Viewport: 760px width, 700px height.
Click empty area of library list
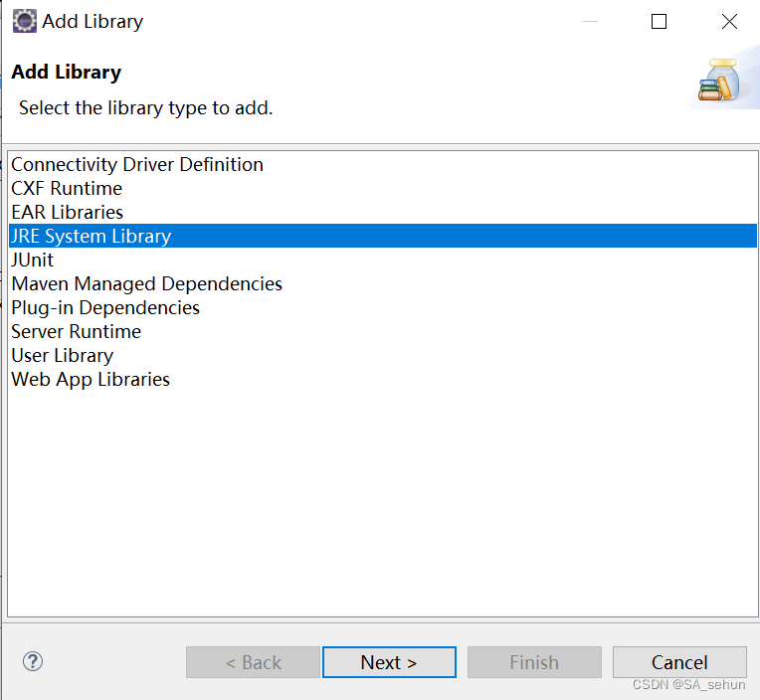(383, 497)
